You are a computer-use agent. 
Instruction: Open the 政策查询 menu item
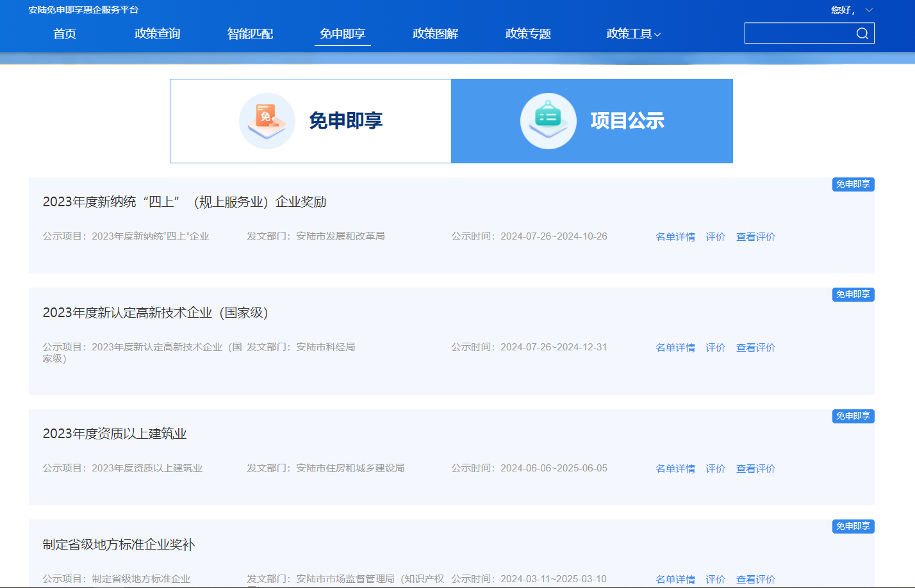click(157, 34)
